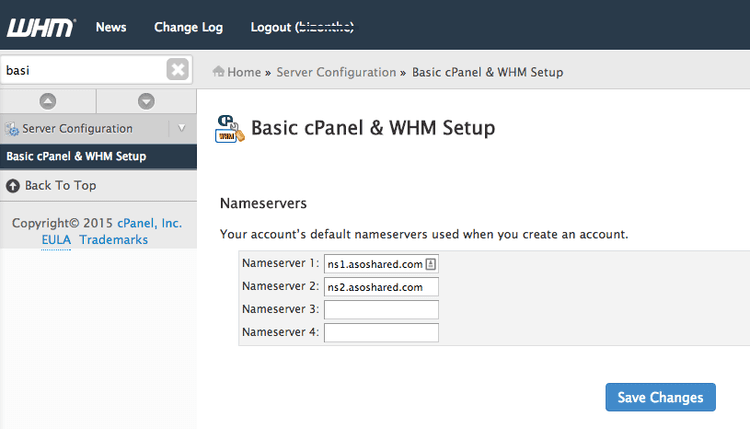This screenshot has height=429, width=750.
Task: Click Basic cPanel & WHM Setup breadcrumb
Action: [x=487, y=72]
